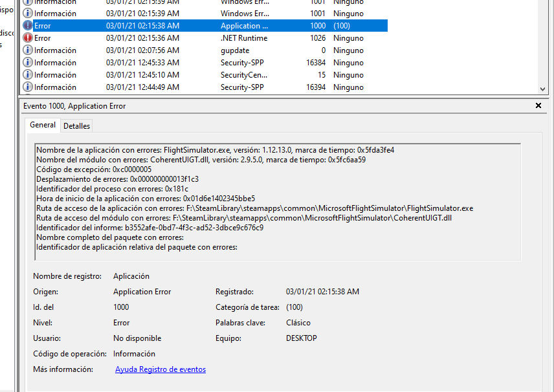Viewport: 554px width, 392px height.
Task: Click event ID 16384 cell
Action: [316, 63]
